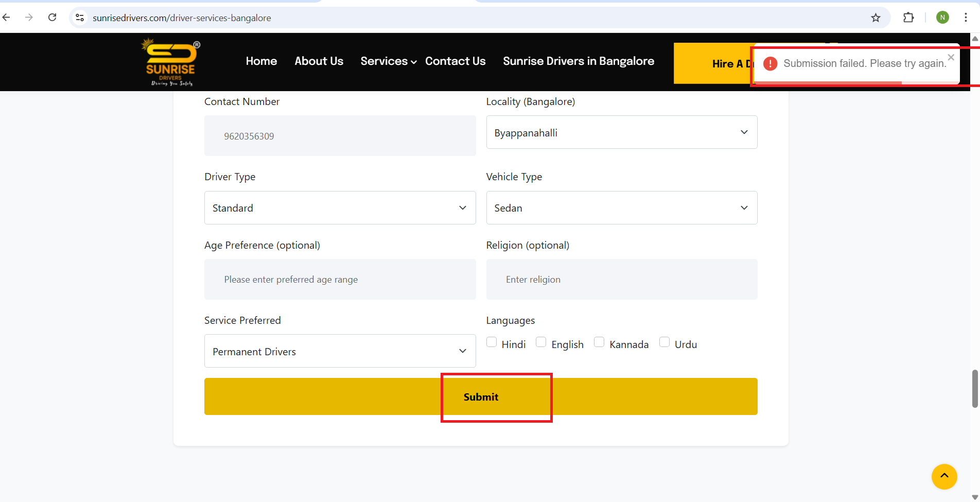Click the scroll-to-top arrow button

pyautogui.click(x=944, y=477)
